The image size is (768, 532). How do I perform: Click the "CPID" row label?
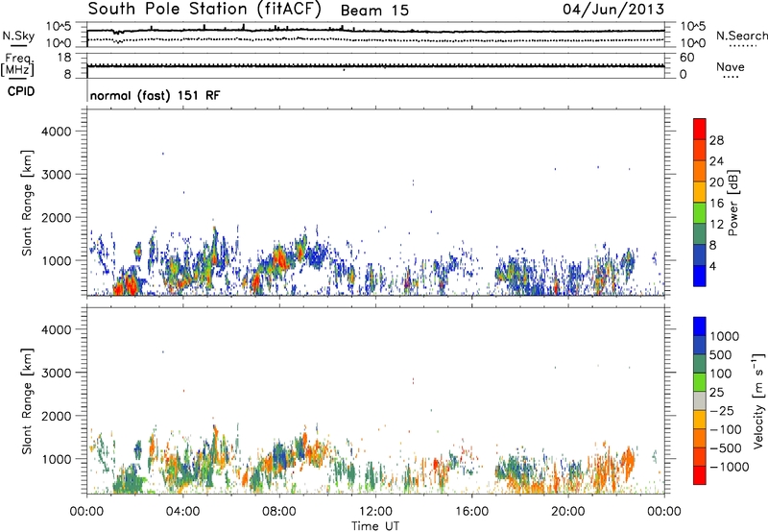coord(21,91)
